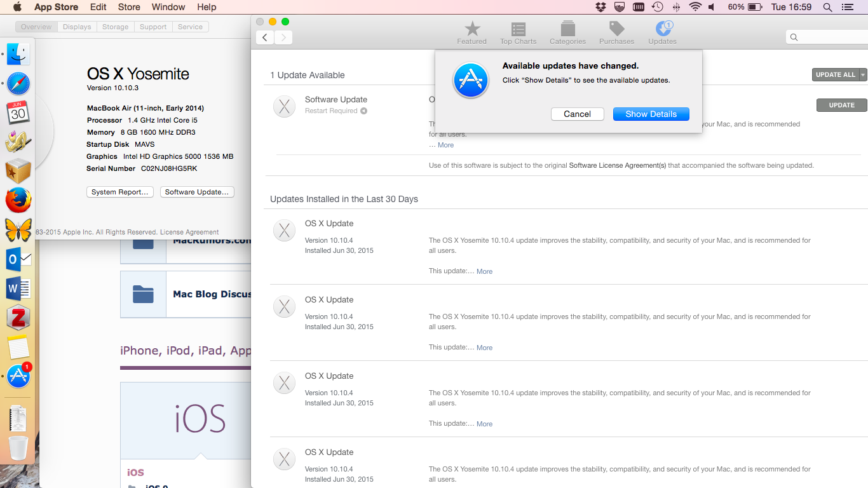The height and width of the screenshot is (488, 868).
Task: Select the Overview tab in About This Mac
Action: [x=36, y=27]
